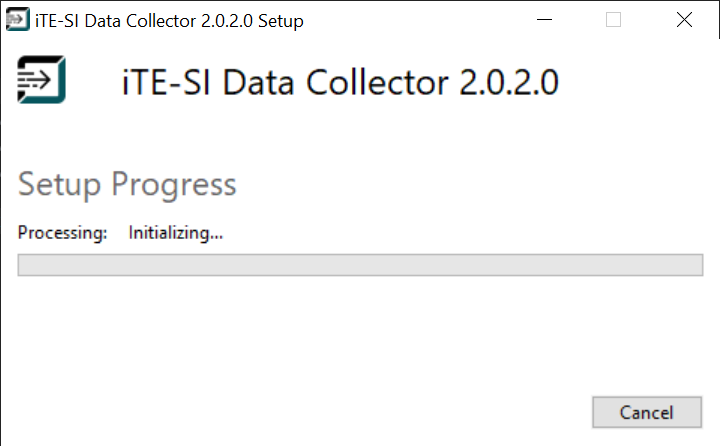Click the greyed-out maximize button
Viewport: 720px width, 446px height.
tap(613, 20)
